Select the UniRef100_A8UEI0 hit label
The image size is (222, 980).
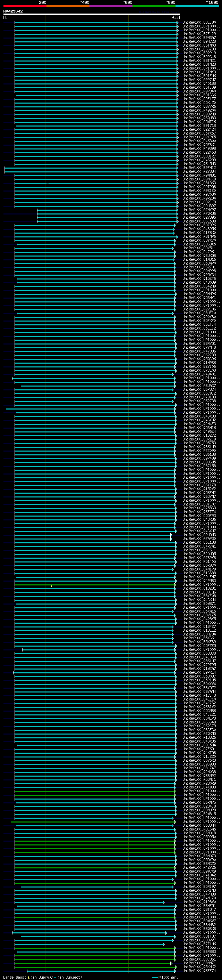tap(199, 313)
